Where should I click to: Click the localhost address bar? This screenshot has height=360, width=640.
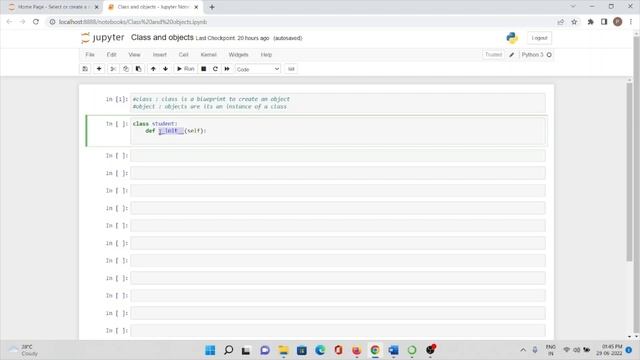click(x=302, y=22)
